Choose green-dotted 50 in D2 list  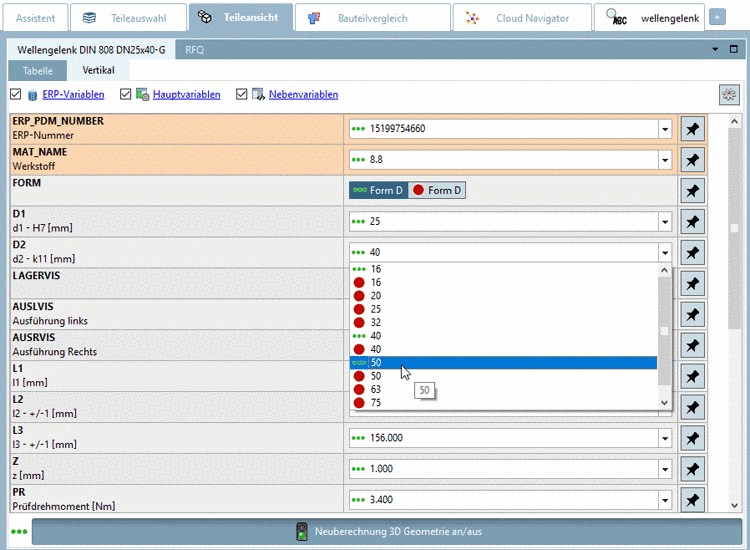[x=503, y=363]
